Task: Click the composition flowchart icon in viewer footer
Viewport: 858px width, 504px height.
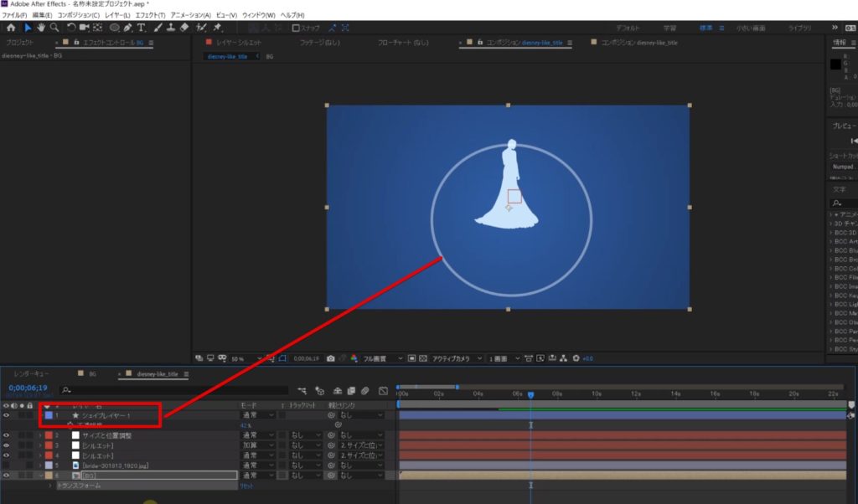Action: [x=563, y=358]
